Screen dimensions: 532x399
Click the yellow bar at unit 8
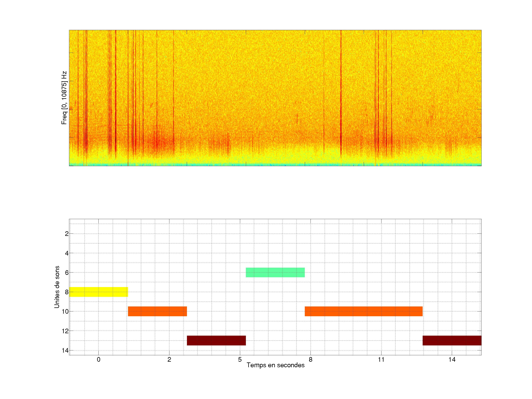tap(98, 292)
